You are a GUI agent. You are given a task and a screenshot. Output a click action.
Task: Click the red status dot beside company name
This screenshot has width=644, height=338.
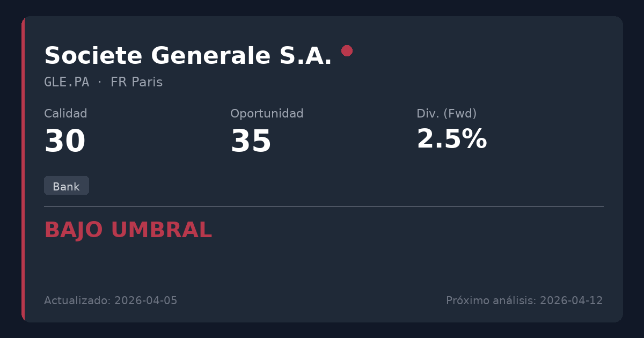(347, 50)
